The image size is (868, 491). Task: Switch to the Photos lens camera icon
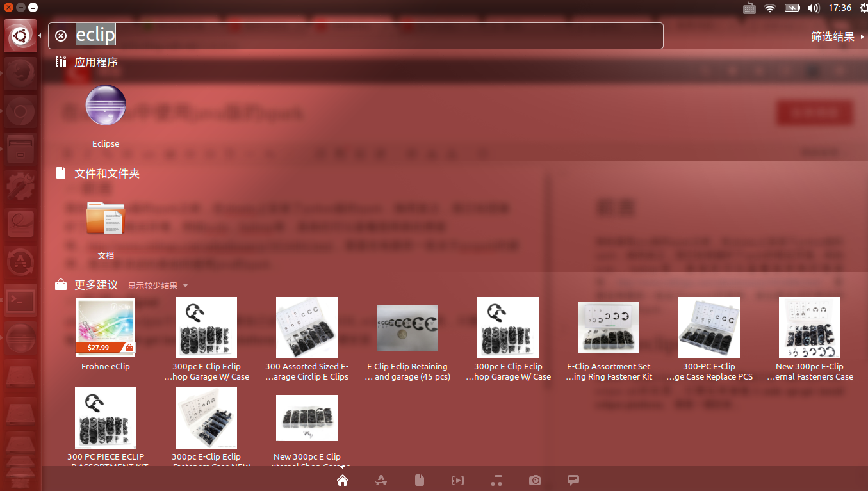(x=535, y=480)
